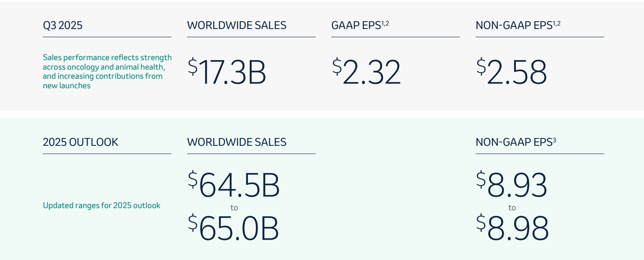Click the $64.5B outlook sales figure
This screenshot has width=644, height=260.
pos(234,185)
